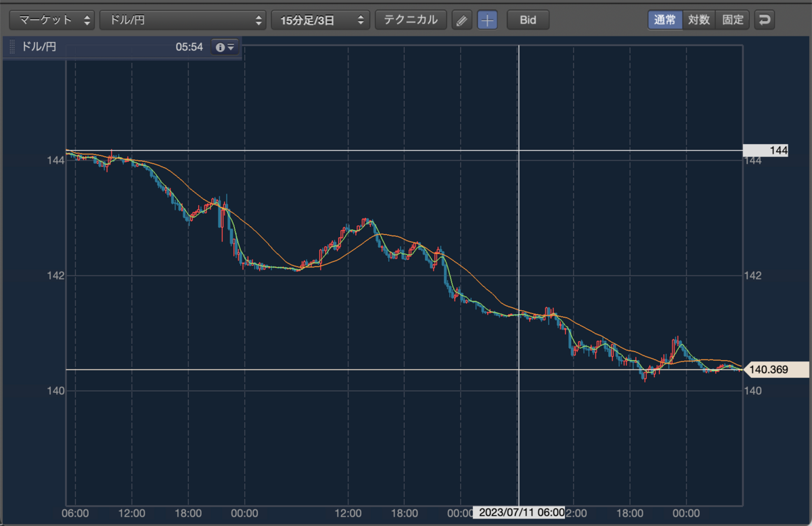This screenshot has height=526, width=812.
Task: Select the 固定 scale mode
Action: (x=733, y=20)
